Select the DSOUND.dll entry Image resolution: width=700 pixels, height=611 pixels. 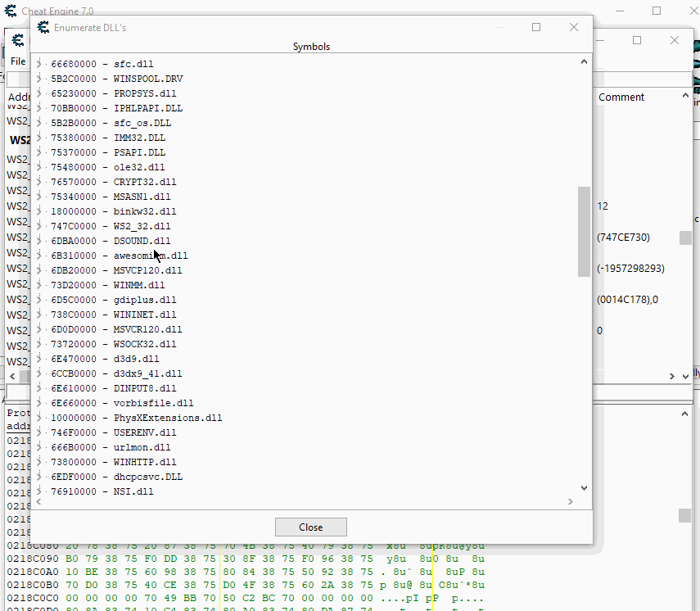pos(111,241)
